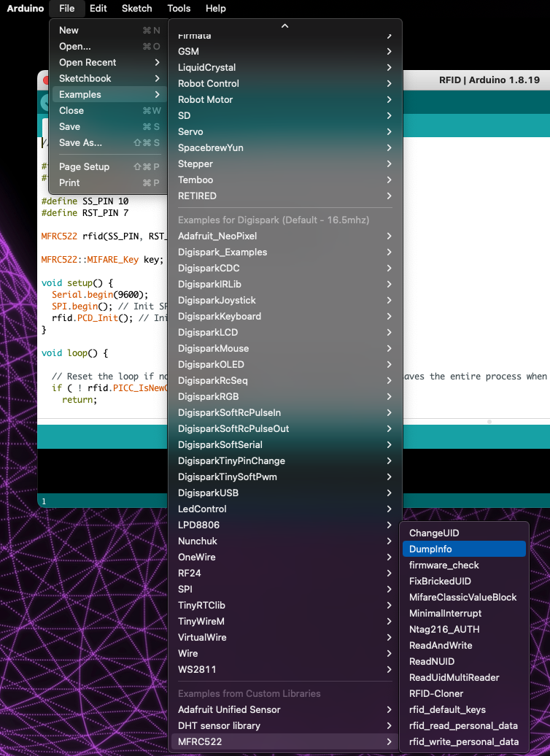Open the Stepper examples submenu
The image size is (550, 756).
(x=284, y=163)
